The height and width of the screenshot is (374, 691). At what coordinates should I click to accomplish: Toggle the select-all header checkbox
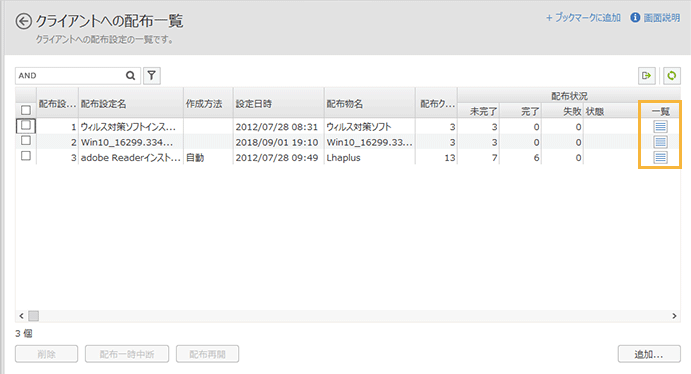click(26, 110)
